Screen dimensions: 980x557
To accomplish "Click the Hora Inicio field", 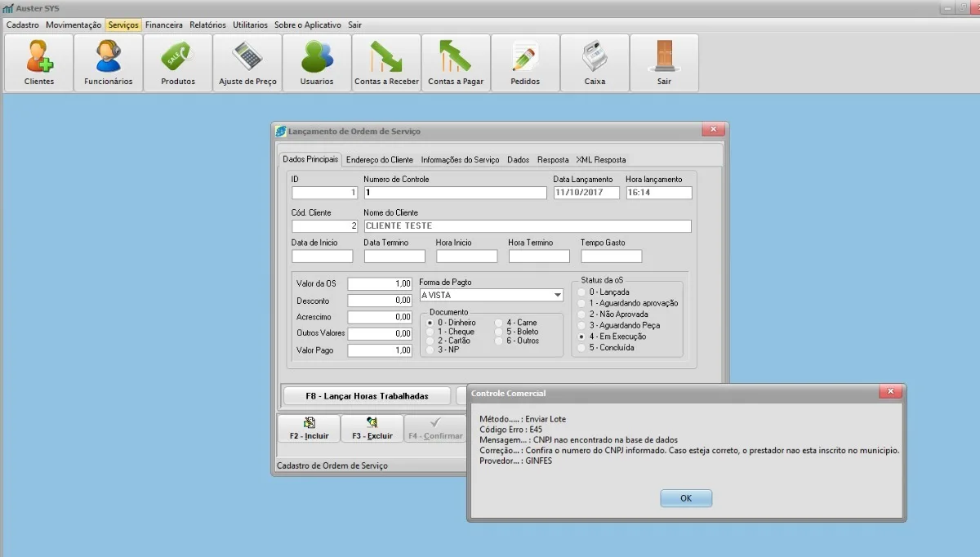I will [x=466, y=256].
